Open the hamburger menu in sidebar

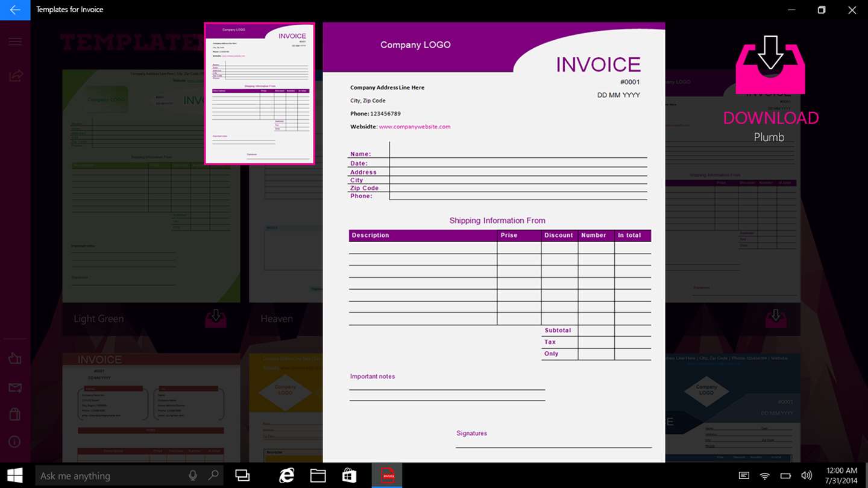pyautogui.click(x=15, y=42)
